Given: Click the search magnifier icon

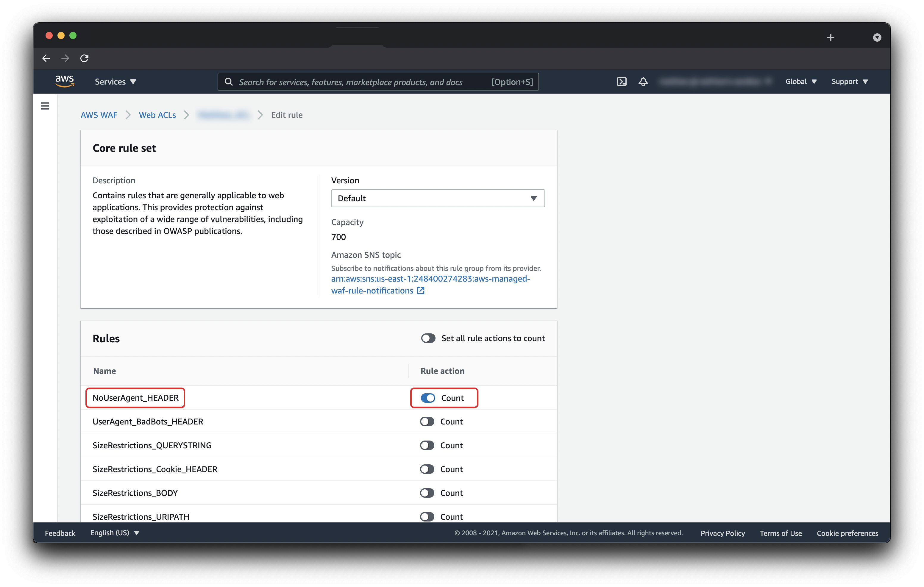Looking at the screenshot, I should point(229,81).
